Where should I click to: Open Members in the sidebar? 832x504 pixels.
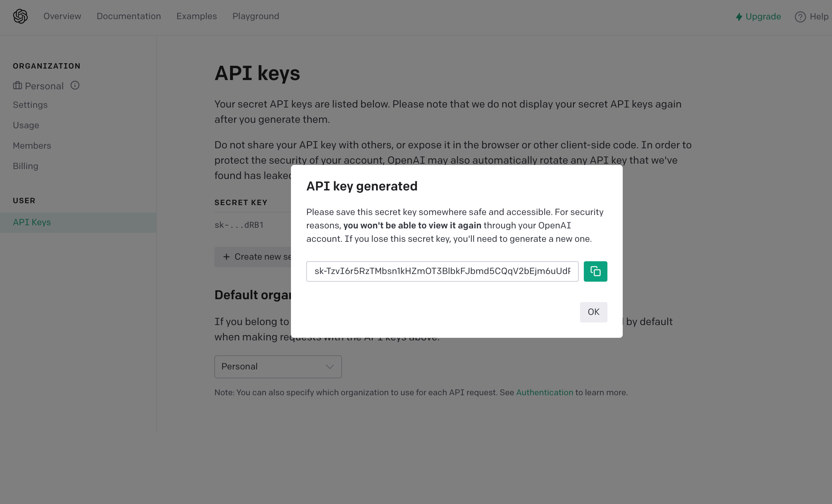pyautogui.click(x=32, y=145)
